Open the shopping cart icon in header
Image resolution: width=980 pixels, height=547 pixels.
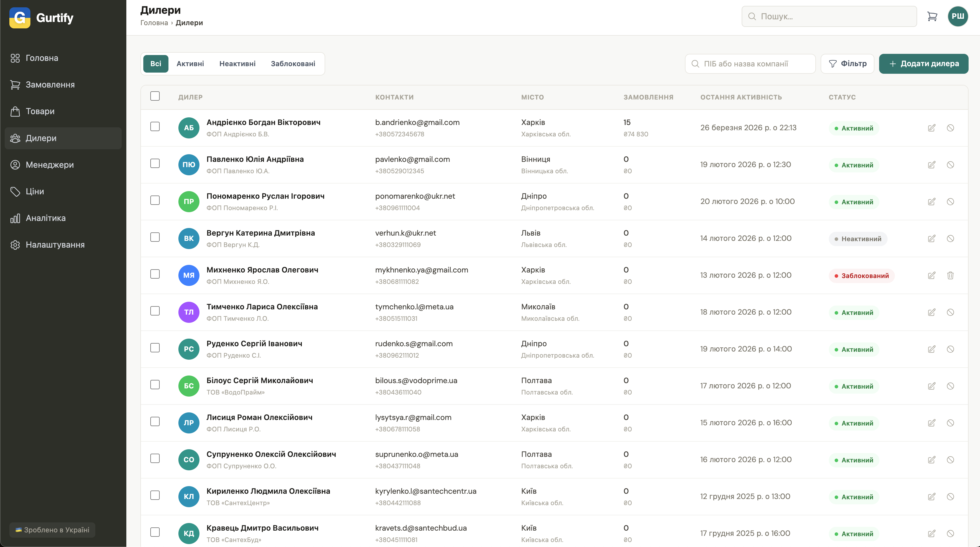tap(932, 16)
